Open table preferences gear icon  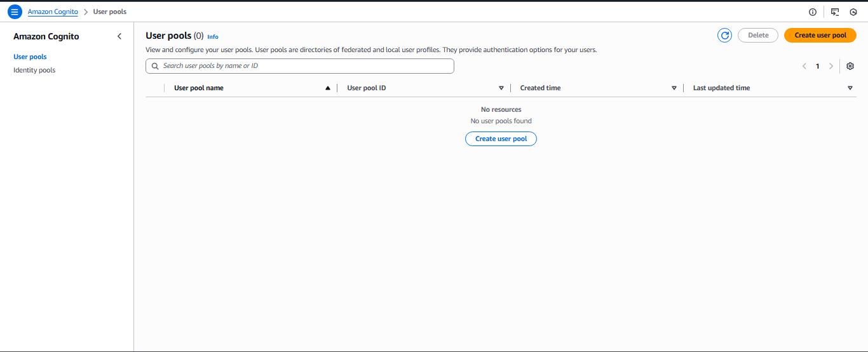point(850,66)
